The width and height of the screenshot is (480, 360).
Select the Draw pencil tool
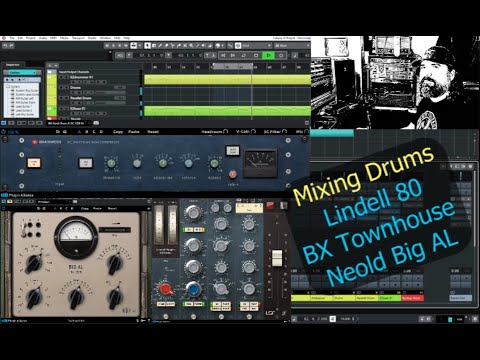[160, 45]
